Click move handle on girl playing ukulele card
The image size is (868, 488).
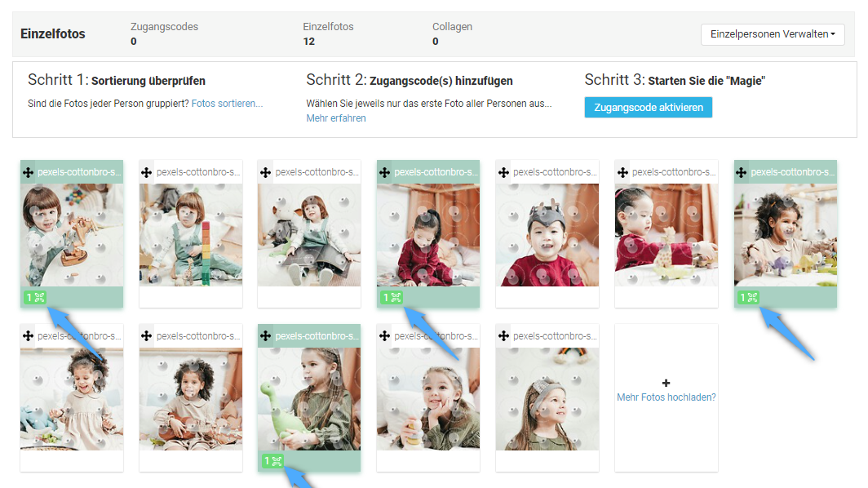click(x=146, y=335)
